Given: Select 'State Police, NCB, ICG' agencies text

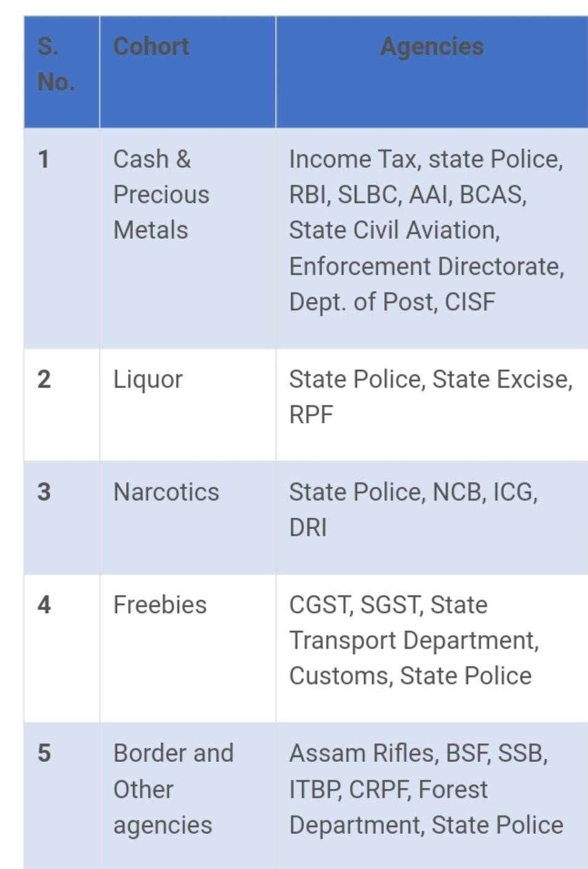Looking at the screenshot, I should pos(413,492).
